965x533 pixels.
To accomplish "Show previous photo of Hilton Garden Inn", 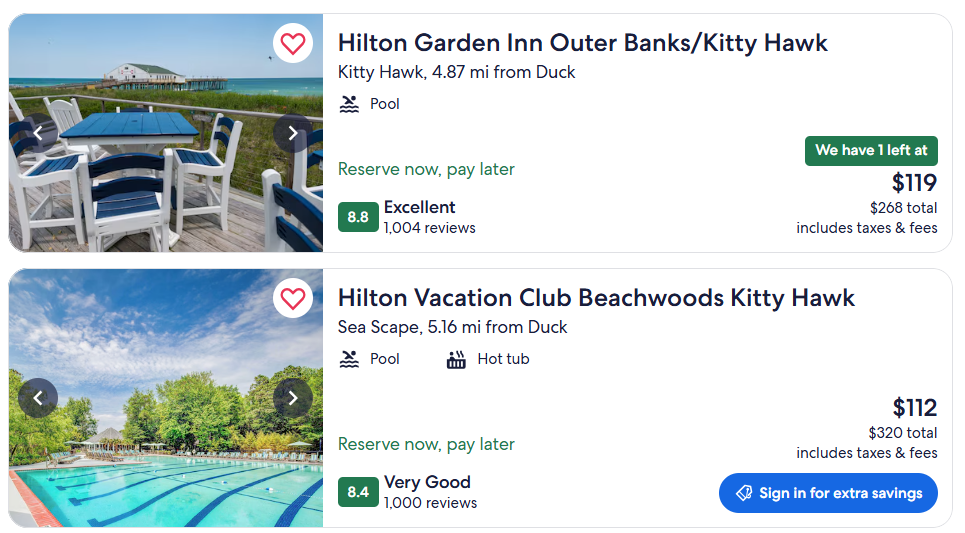I will tap(38, 133).
